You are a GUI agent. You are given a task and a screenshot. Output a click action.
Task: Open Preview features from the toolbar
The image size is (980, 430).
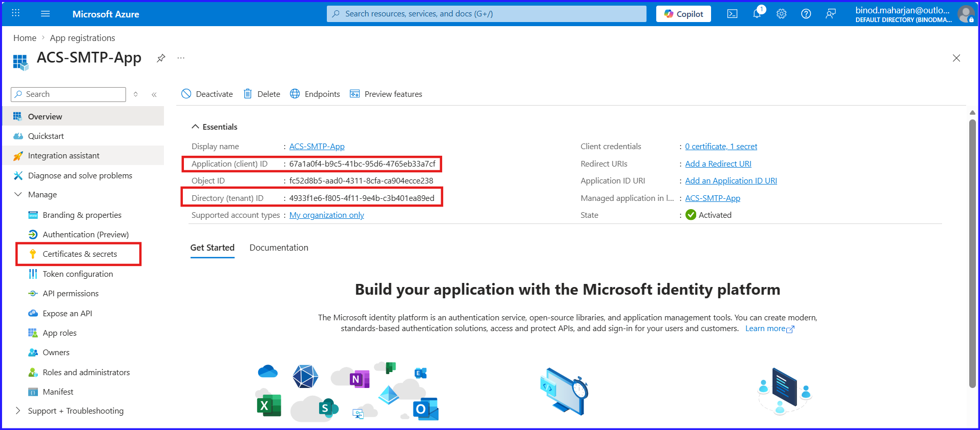coord(386,94)
